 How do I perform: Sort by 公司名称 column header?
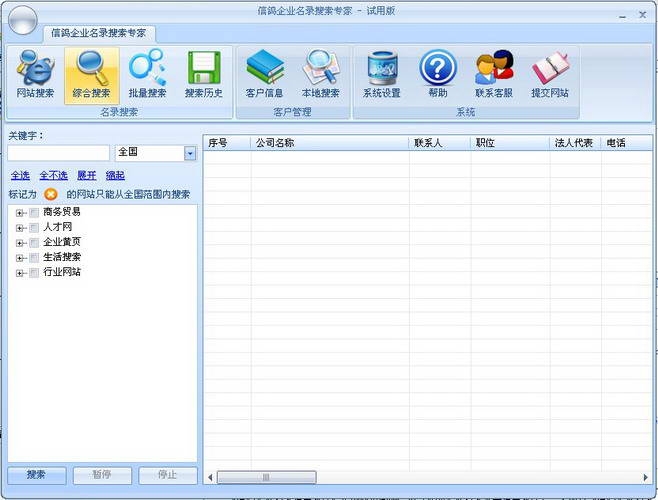(329, 143)
